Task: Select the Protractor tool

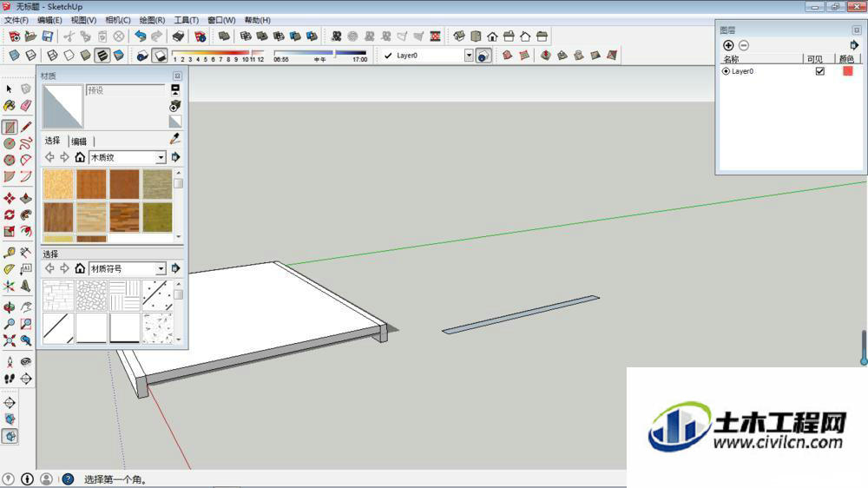Action: coord(10,269)
